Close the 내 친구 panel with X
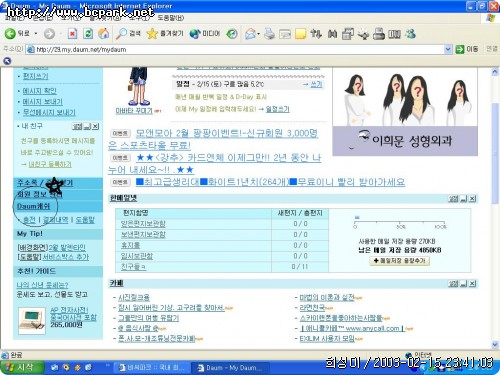This screenshot has height=375, width=500. pyautogui.click(x=95, y=126)
